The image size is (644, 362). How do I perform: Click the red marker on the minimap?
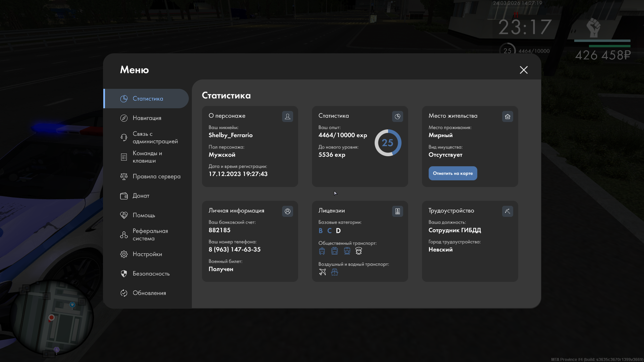(x=51, y=317)
